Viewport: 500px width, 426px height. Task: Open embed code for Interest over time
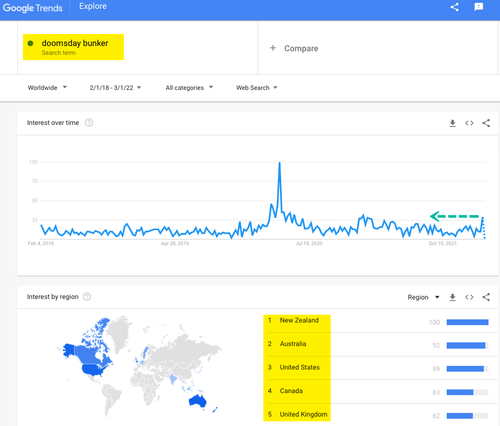469,123
